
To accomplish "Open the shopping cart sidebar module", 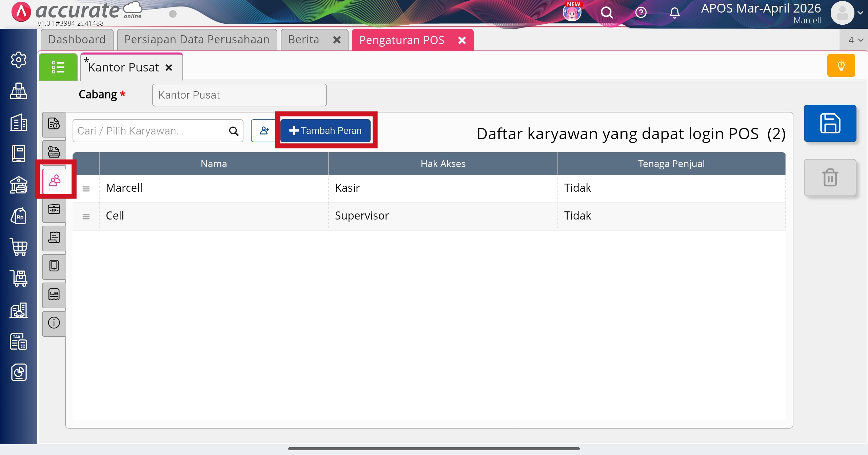I will tap(19, 247).
